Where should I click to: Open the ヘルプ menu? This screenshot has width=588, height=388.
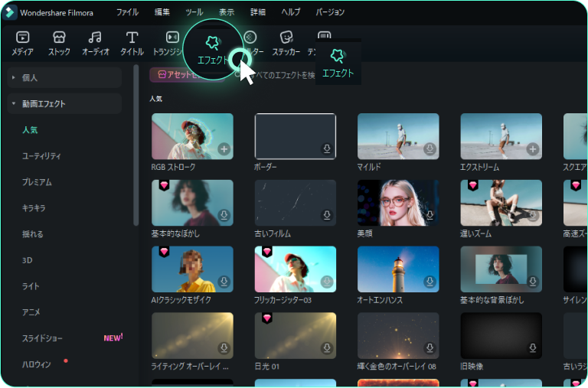click(x=291, y=12)
